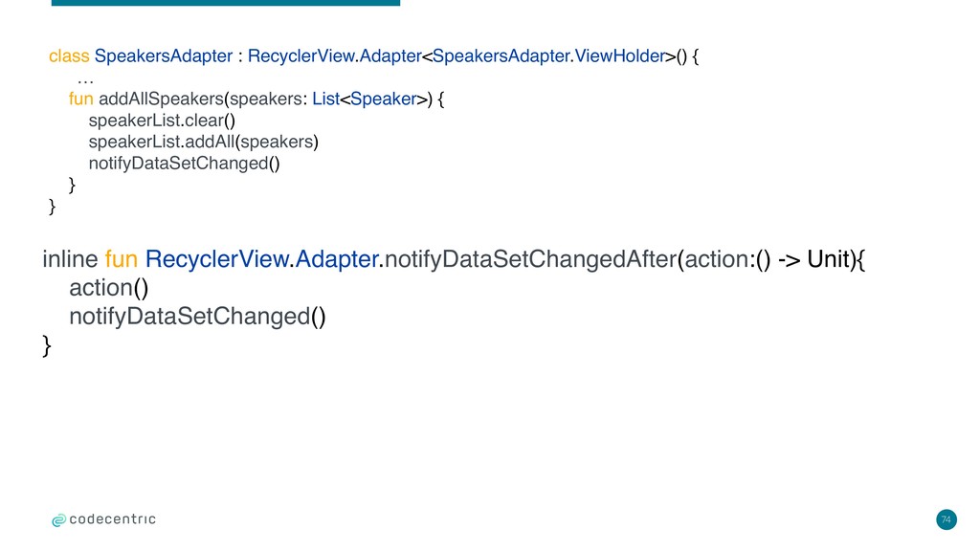Click the speakerList.clear() line
The height and width of the screenshot is (551, 980).
[162, 121]
